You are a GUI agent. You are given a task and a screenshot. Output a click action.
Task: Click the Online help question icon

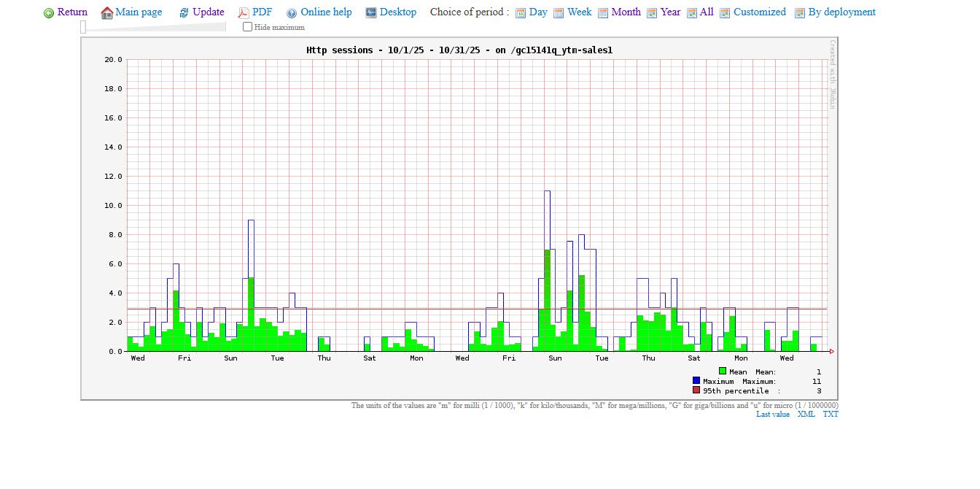pos(292,13)
